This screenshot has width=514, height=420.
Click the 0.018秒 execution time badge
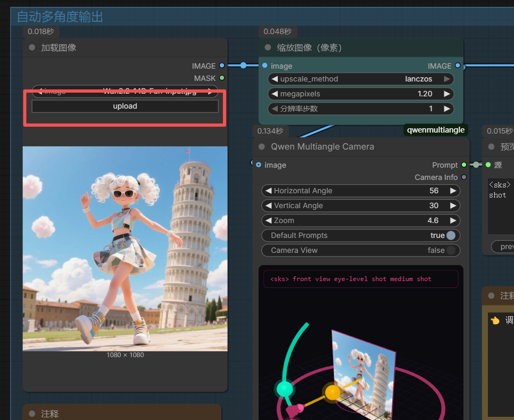tap(40, 31)
